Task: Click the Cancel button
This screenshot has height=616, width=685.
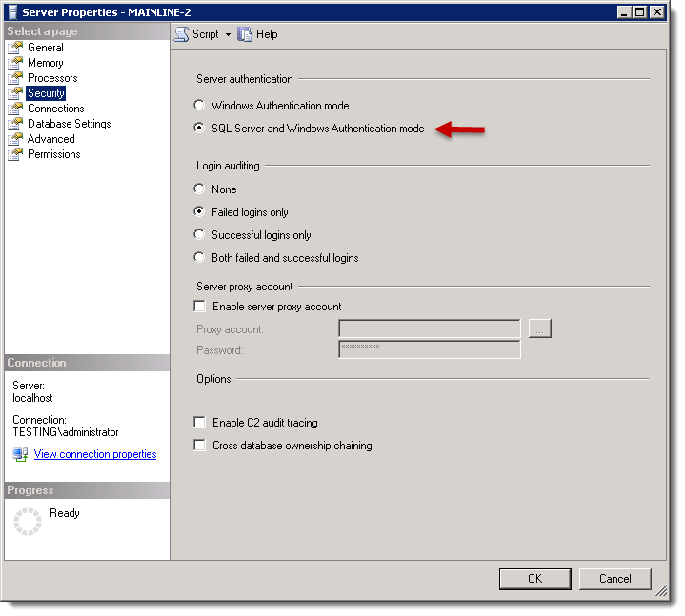Action: pyautogui.click(x=614, y=578)
